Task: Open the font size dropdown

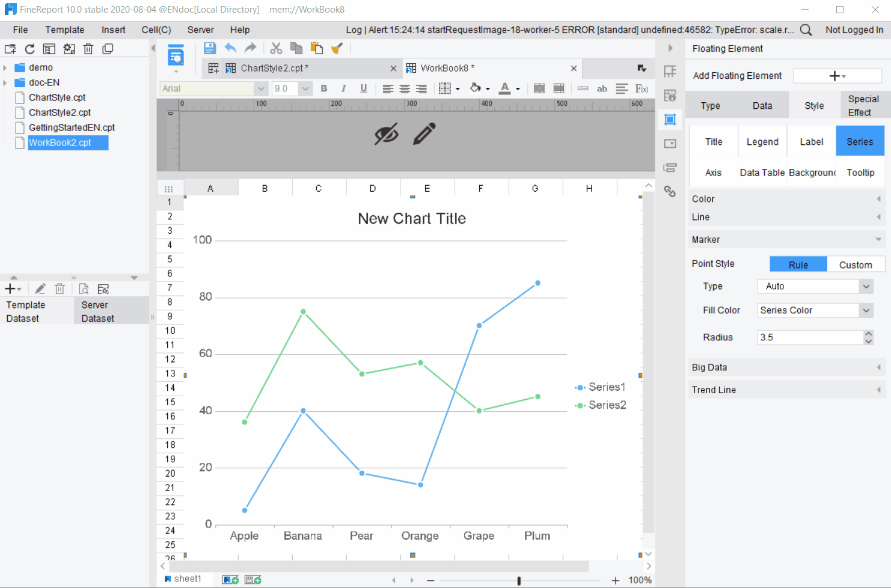Action: coord(305,89)
